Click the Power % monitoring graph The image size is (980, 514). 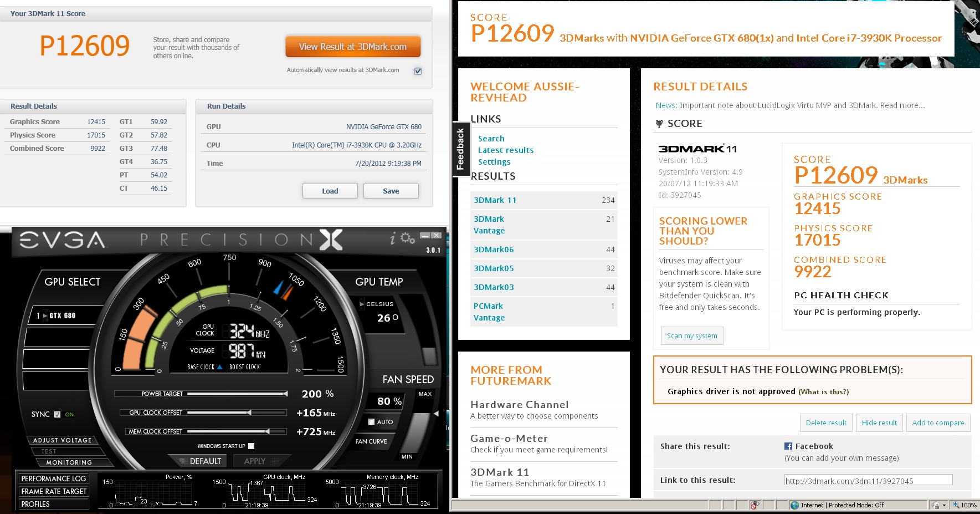point(153,493)
